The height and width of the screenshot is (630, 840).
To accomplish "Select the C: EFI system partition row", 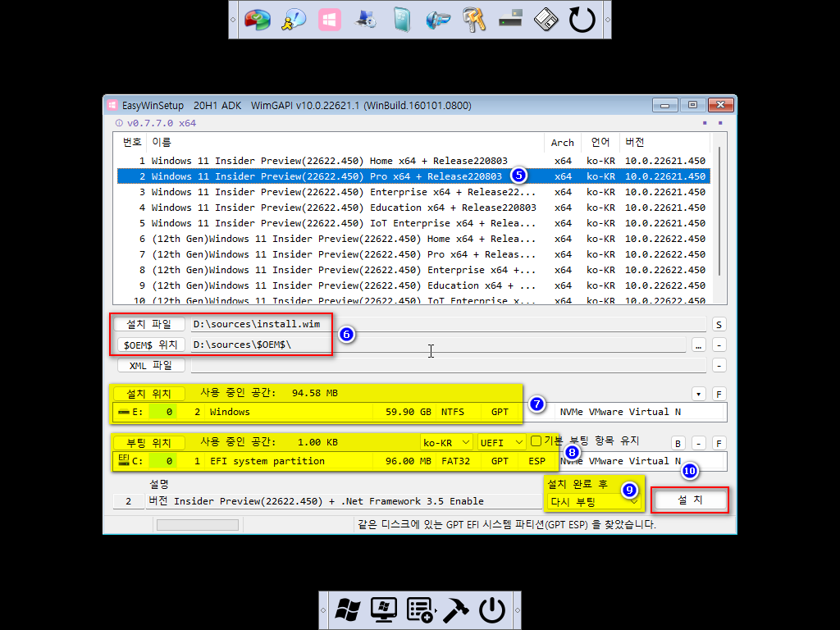I will click(419, 461).
